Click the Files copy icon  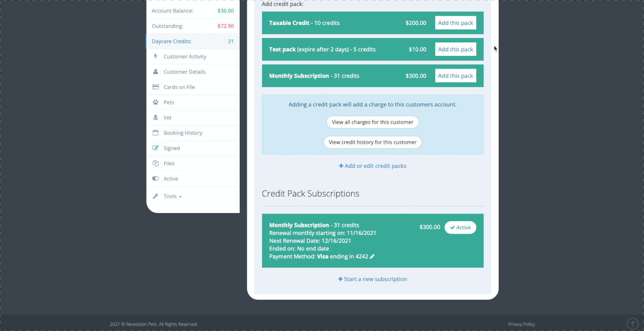(156, 163)
